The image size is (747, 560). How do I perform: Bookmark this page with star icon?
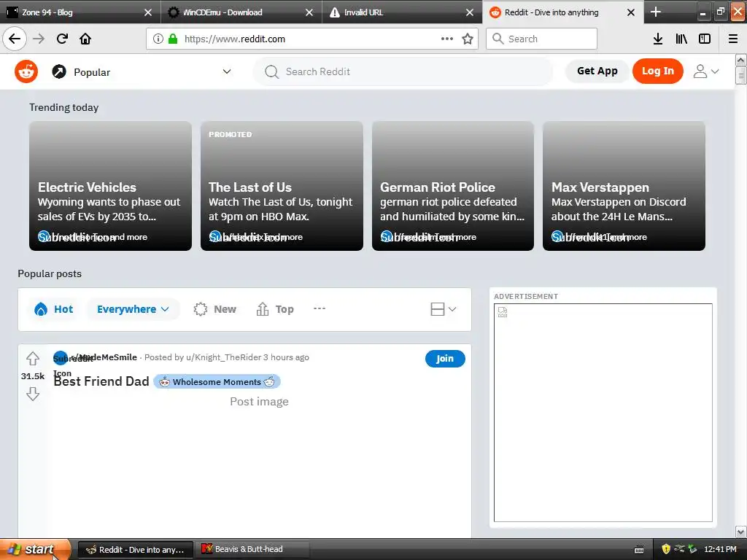tap(468, 39)
